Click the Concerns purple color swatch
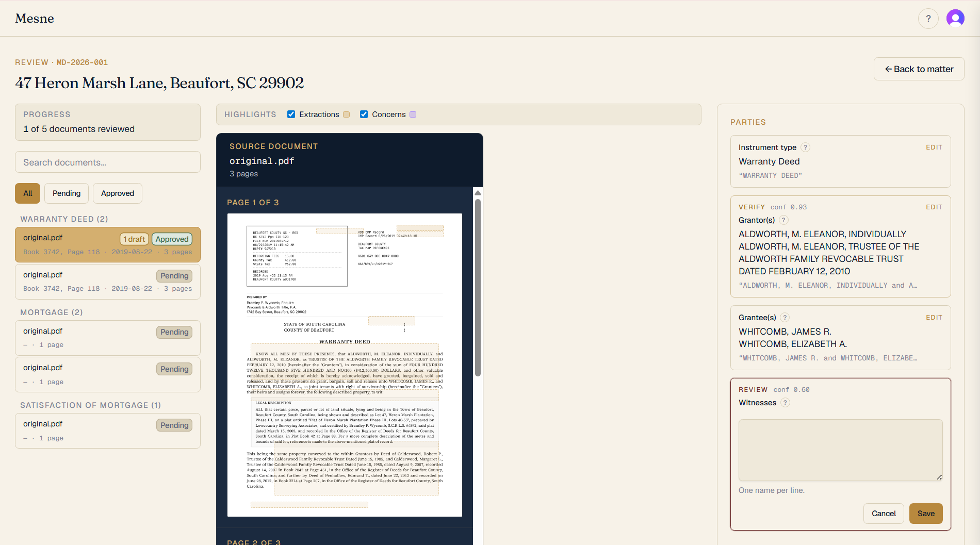The width and height of the screenshot is (980, 545). (x=413, y=114)
